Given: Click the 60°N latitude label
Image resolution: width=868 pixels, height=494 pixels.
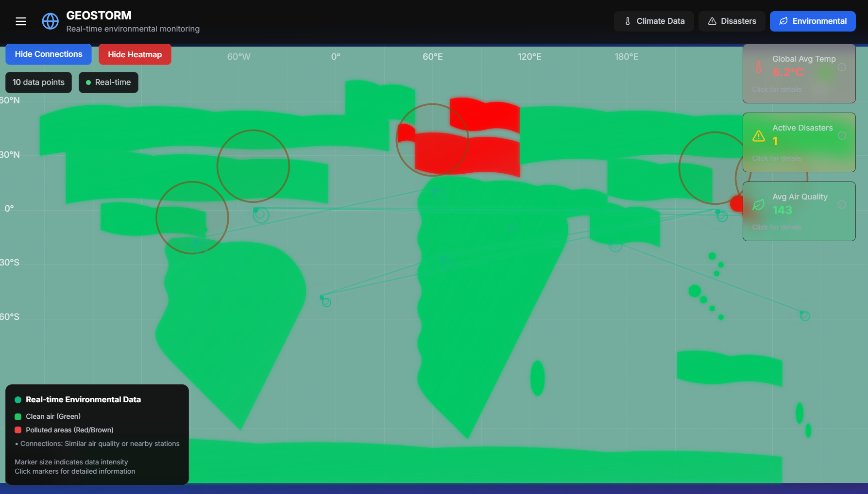Looking at the screenshot, I should tap(10, 100).
